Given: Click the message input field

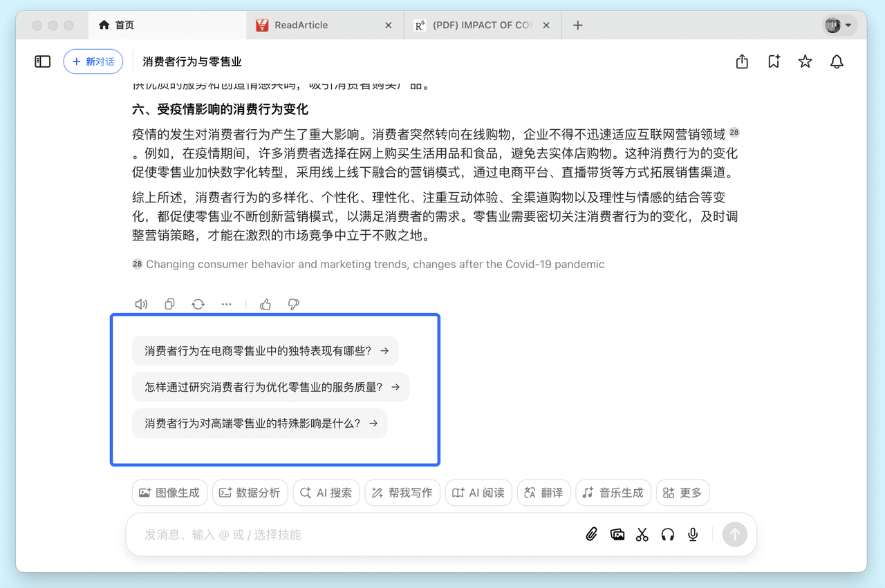Looking at the screenshot, I should tap(346, 534).
